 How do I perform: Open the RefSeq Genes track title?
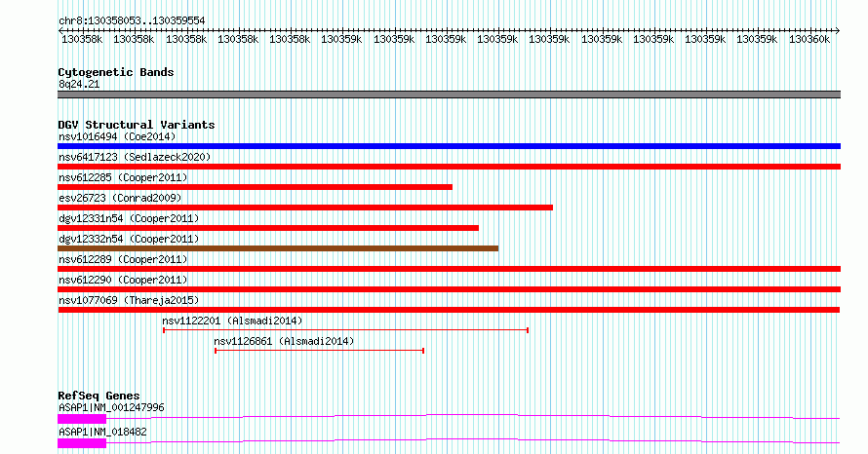click(x=99, y=396)
